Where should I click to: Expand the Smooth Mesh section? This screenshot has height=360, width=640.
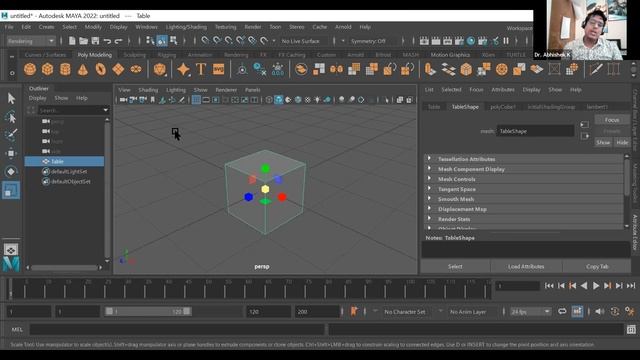[x=524, y=199]
